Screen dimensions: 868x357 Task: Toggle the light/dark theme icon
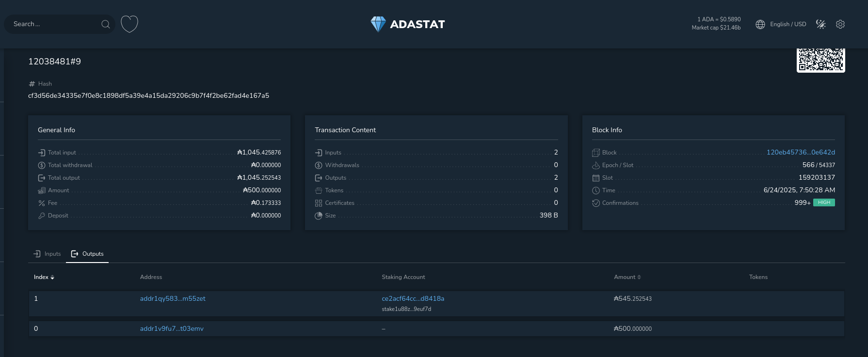821,24
